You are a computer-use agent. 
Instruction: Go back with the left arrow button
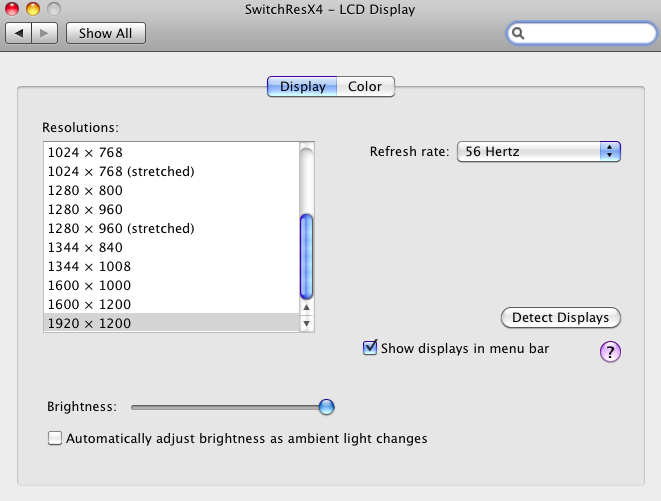(18, 33)
